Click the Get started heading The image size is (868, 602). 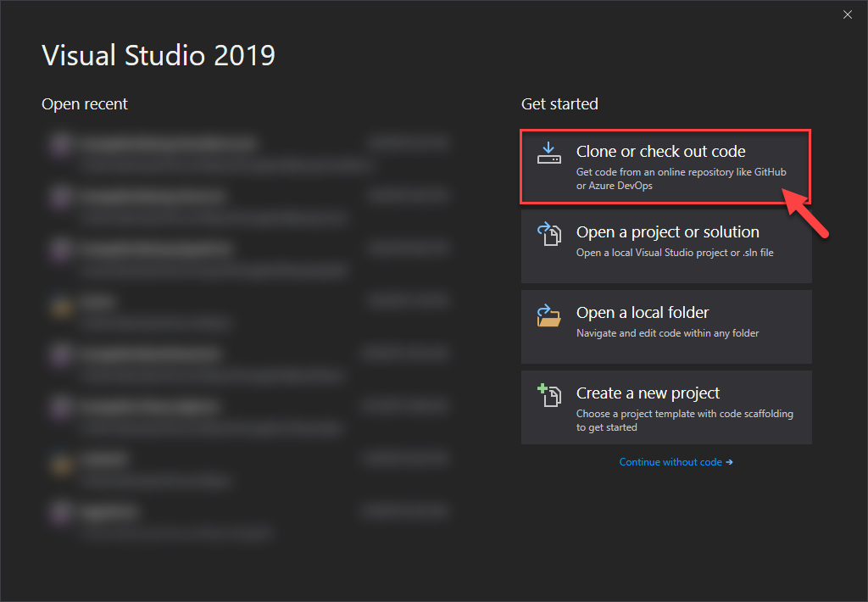pyautogui.click(x=559, y=104)
